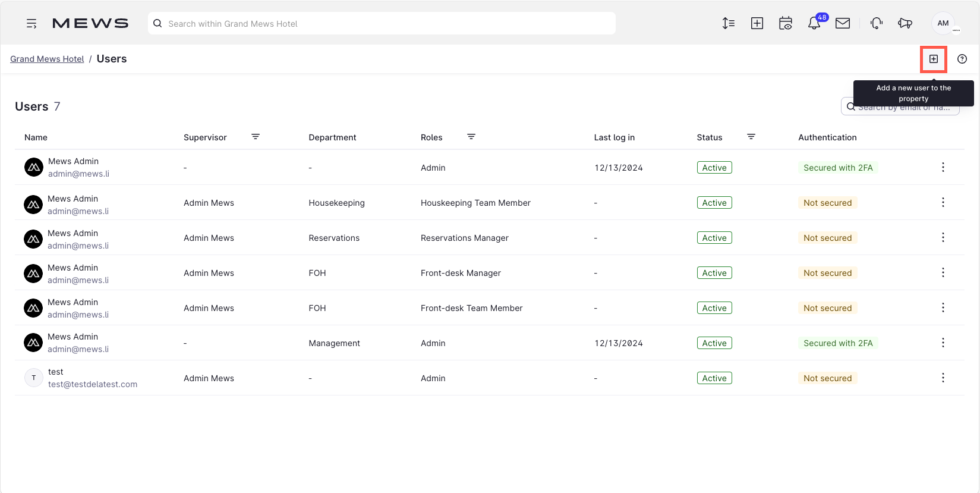Open the reservation calendar icon
Image resolution: width=980 pixels, height=493 pixels.
click(x=785, y=23)
